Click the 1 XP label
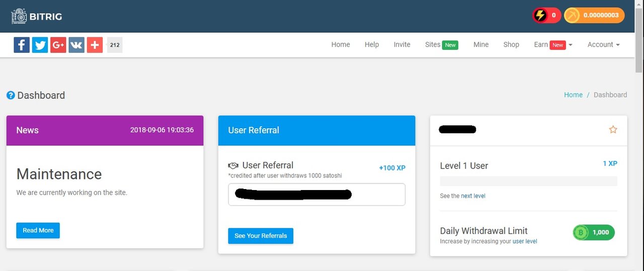The image size is (644, 271). (610, 163)
